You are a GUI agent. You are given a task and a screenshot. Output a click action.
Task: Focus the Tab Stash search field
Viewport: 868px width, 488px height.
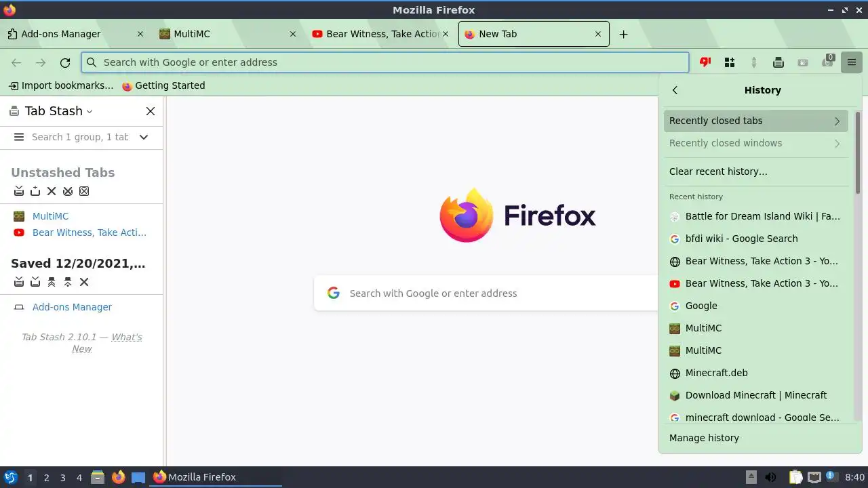[x=80, y=137]
